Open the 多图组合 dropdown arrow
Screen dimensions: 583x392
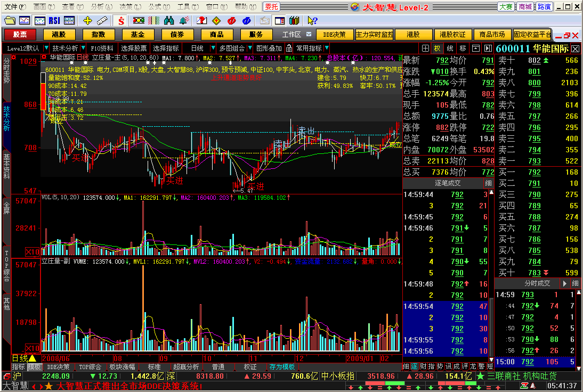pos(250,48)
